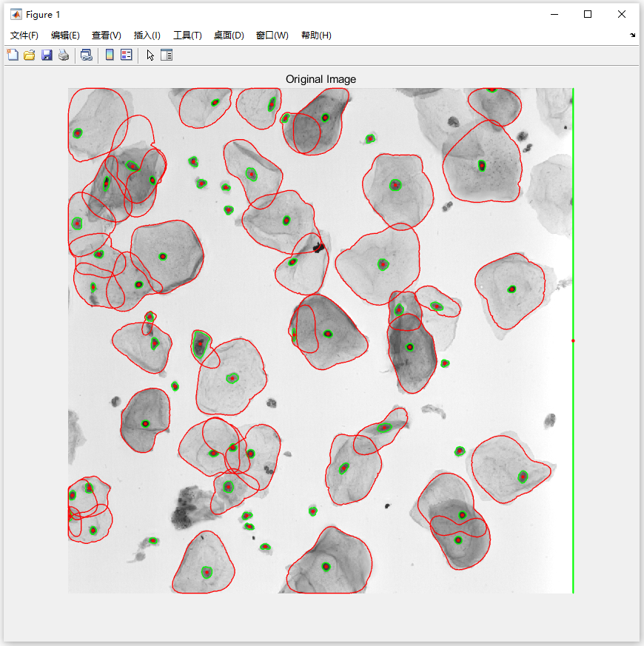The image size is (644, 646).
Task: Open the 窗口(W) menu
Action: pyautogui.click(x=272, y=36)
